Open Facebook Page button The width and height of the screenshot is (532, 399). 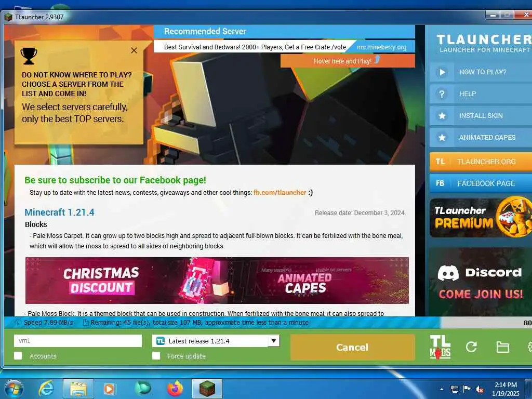pyautogui.click(x=481, y=183)
